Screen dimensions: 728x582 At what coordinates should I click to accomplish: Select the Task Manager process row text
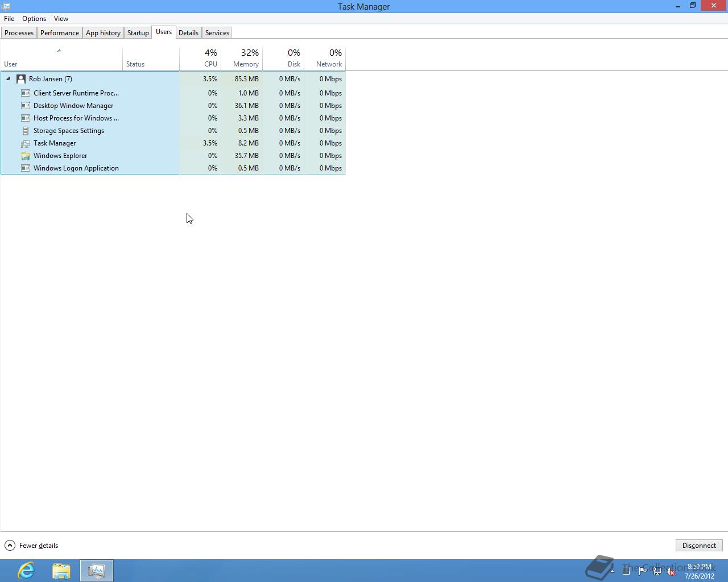click(x=55, y=143)
